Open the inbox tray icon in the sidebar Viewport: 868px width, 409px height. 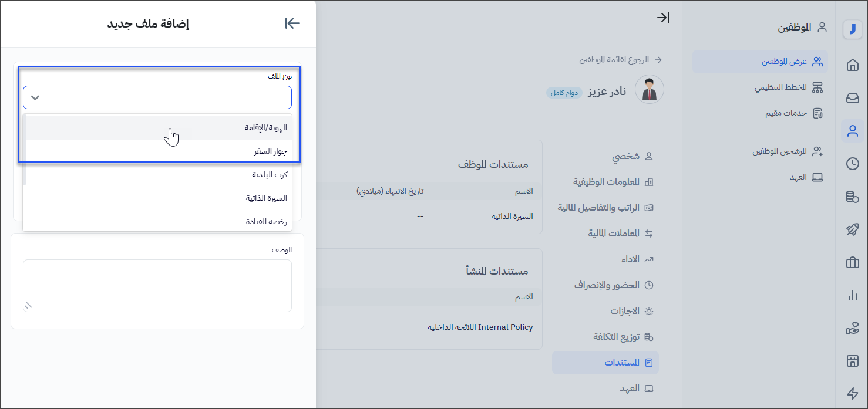(852, 98)
